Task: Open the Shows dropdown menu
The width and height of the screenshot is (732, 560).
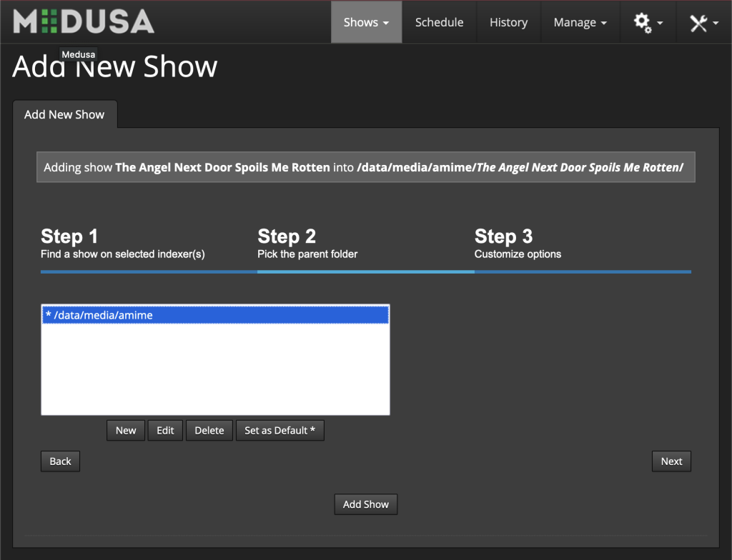Action: (367, 22)
